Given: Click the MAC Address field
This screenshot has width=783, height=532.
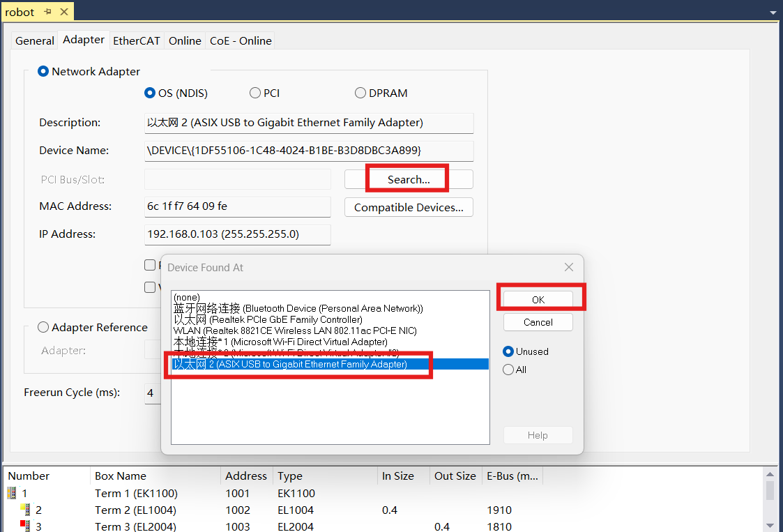Looking at the screenshot, I should [237, 206].
